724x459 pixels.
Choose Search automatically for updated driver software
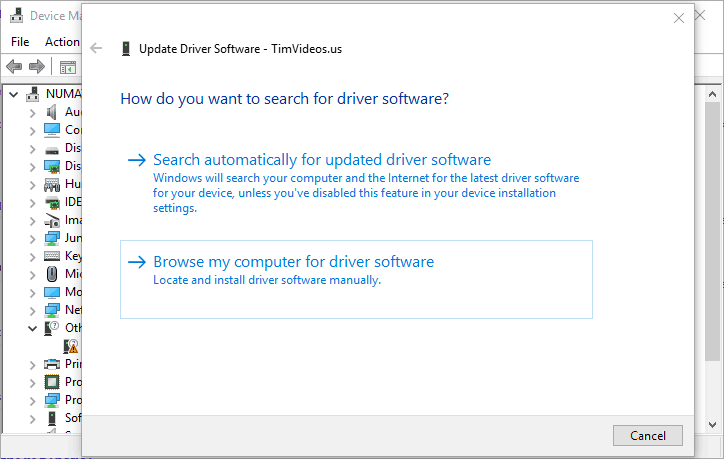click(x=356, y=183)
